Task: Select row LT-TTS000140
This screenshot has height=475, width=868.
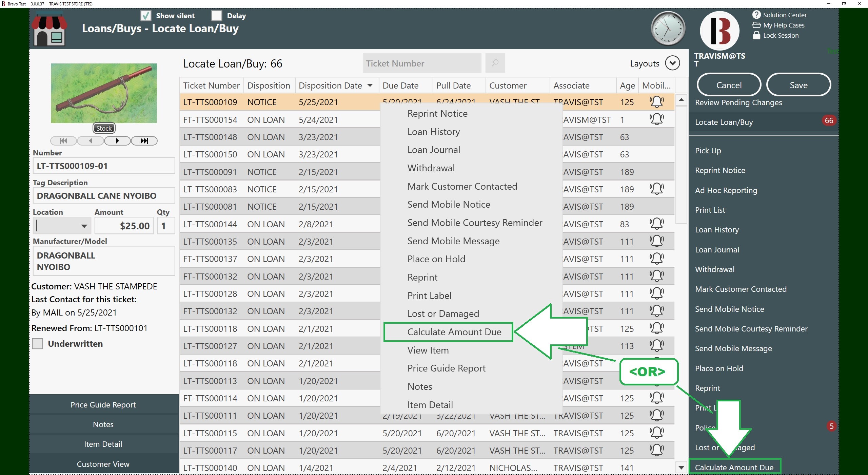Action: coord(427,468)
